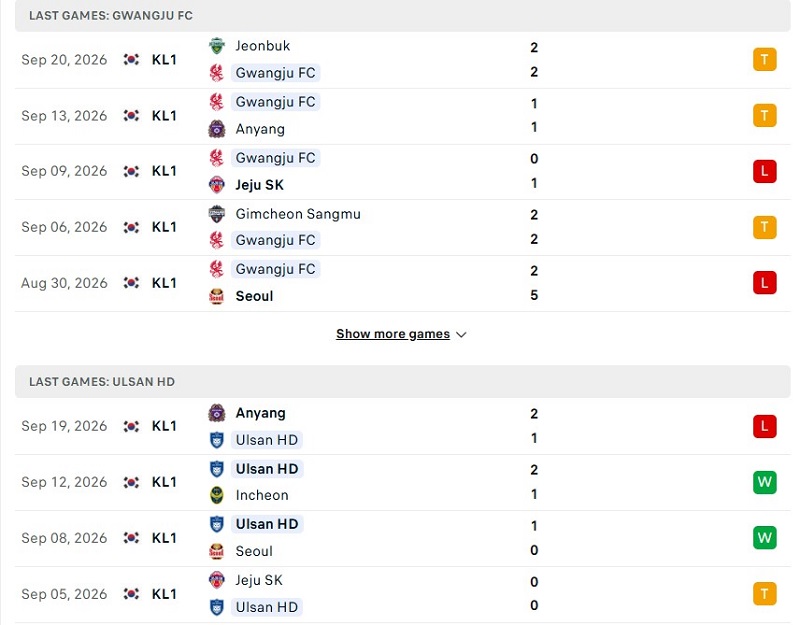Click the Gimcheon Sangmu team crest
Image resolution: width=800 pixels, height=625 pixels.
pyautogui.click(x=217, y=214)
